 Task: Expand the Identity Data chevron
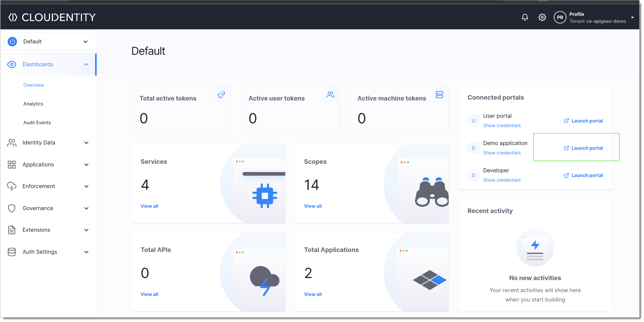pyautogui.click(x=86, y=143)
